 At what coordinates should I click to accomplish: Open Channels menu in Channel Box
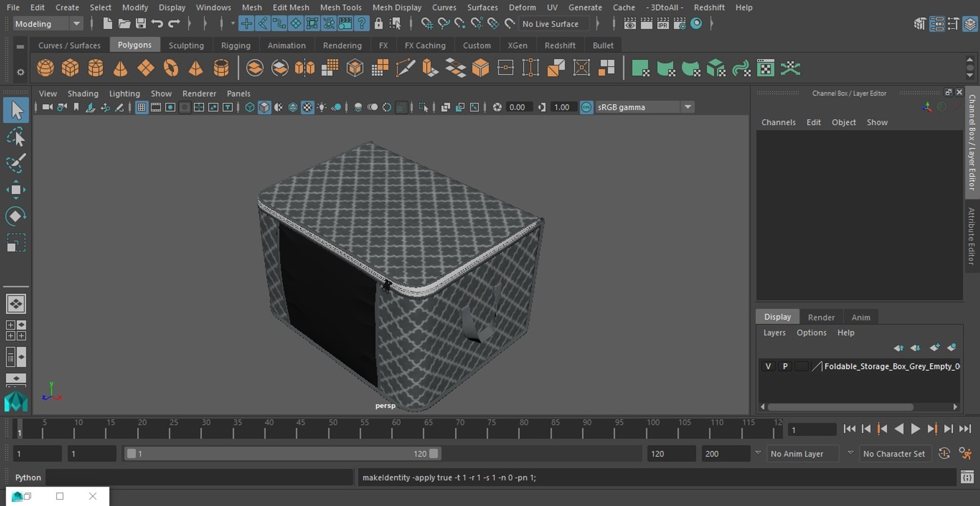pos(778,122)
